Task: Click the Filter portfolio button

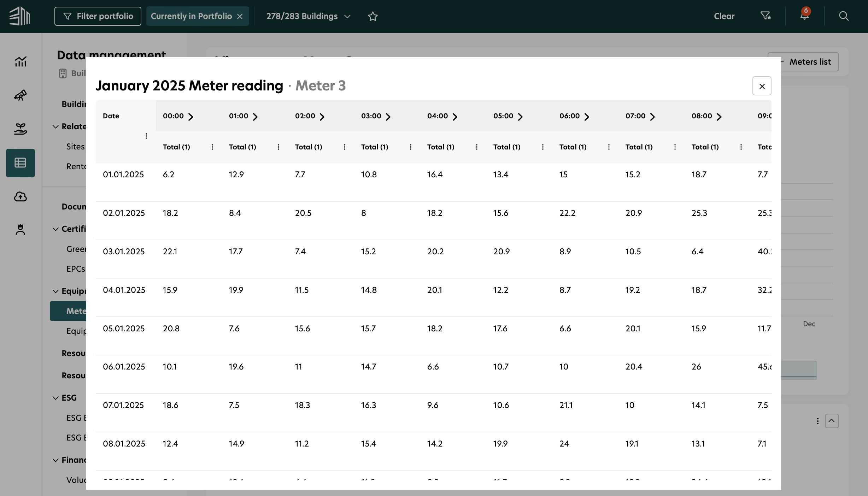Action: pos(98,16)
